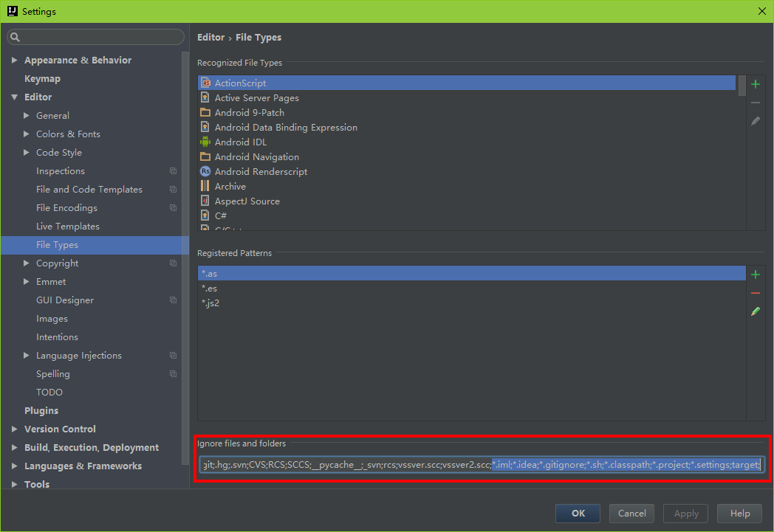Edit the selected registered pattern
The image size is (774, 532).
coord(756,311)
